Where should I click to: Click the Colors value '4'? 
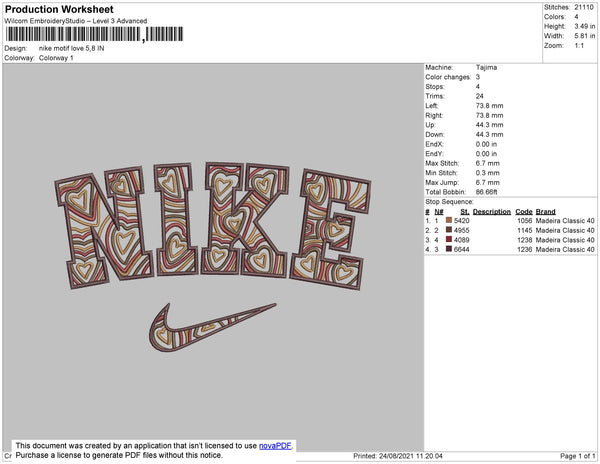point(576,17)
